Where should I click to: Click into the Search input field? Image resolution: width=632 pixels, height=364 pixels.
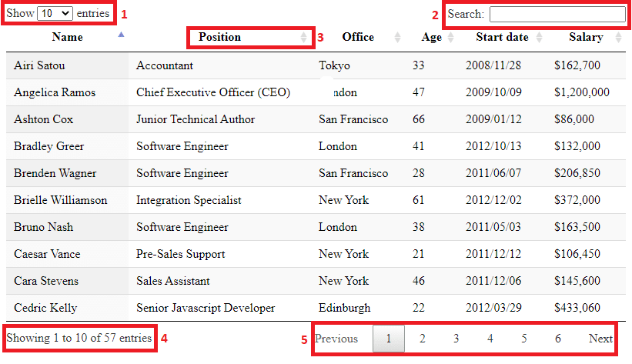pyautogui.click(x=557, y=14)
